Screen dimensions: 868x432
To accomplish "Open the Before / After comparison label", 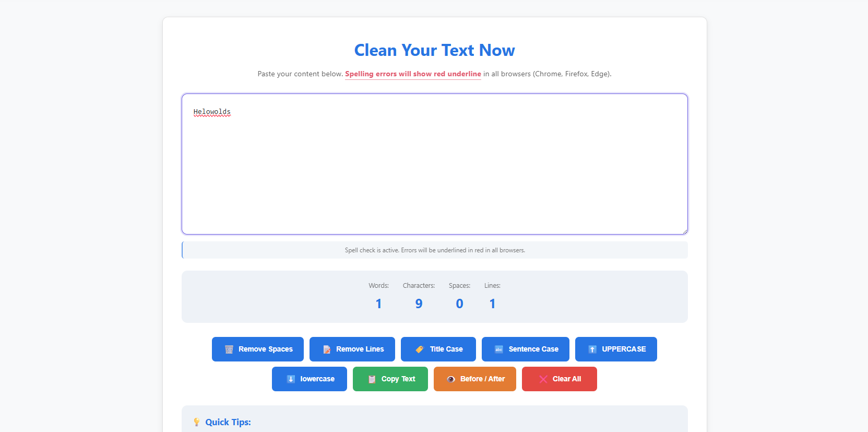I will point(482,379).
